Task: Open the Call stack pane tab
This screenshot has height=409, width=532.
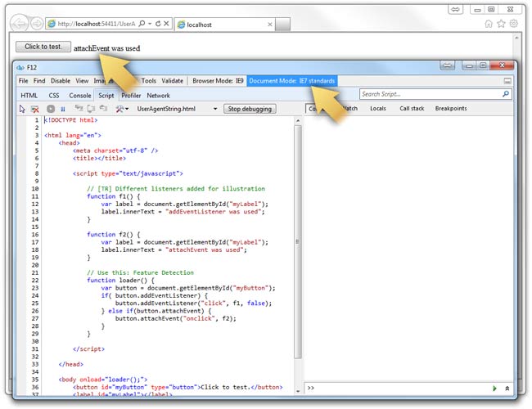Action: point(412,108)
